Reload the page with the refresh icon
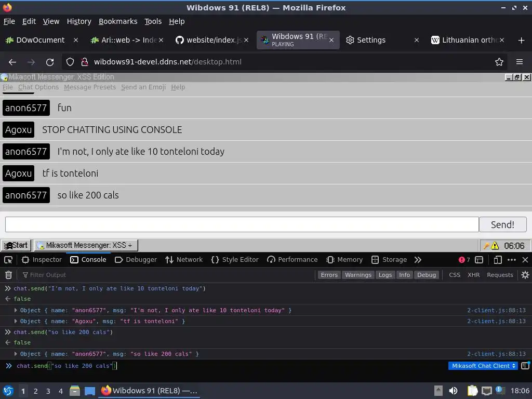Viewport: 532px width, 399px height. (x=50, y=62)
